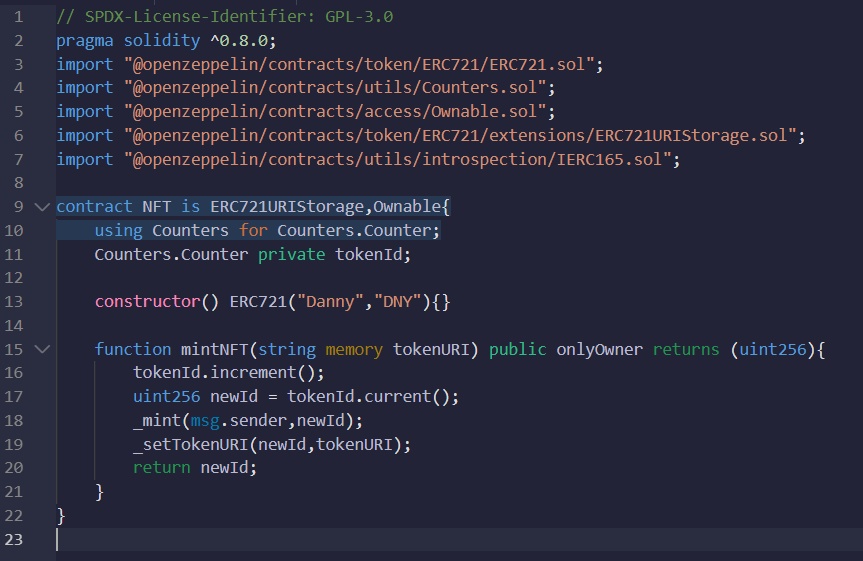Click 'pragma' keyword on line 2

click(x=85, y=41)
